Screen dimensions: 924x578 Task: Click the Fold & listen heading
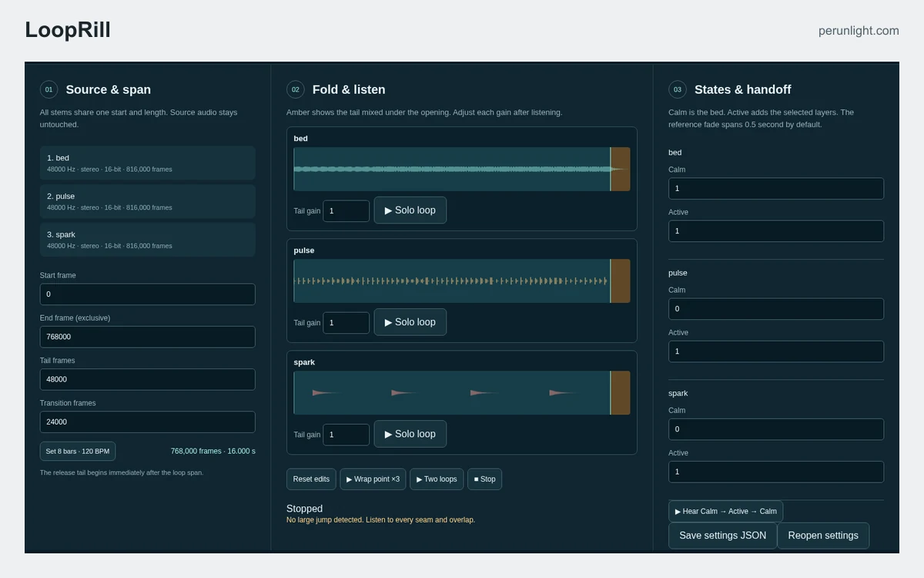pos(349,89)
